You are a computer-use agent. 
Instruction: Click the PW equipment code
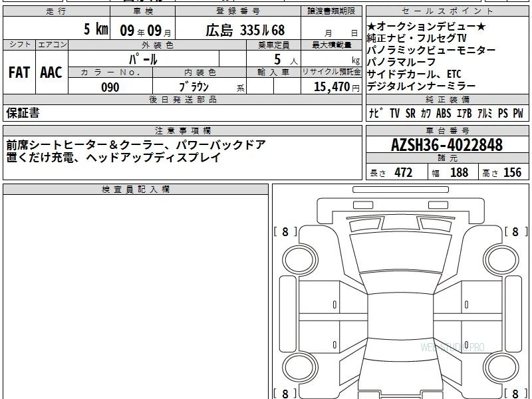coord(518,113)
